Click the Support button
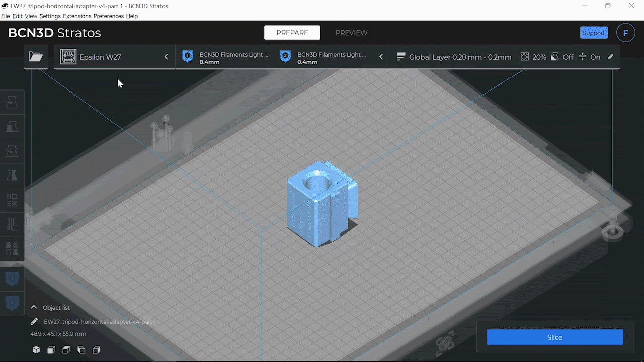 pyautogui.click(x=594, y=33)
